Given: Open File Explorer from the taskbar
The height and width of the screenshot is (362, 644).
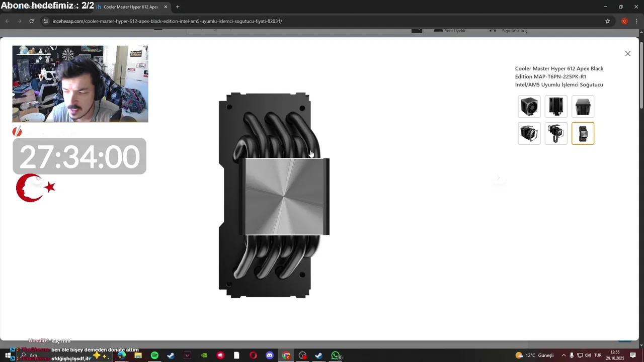Looking at the screenshot, I should click(x=138, y=355).
